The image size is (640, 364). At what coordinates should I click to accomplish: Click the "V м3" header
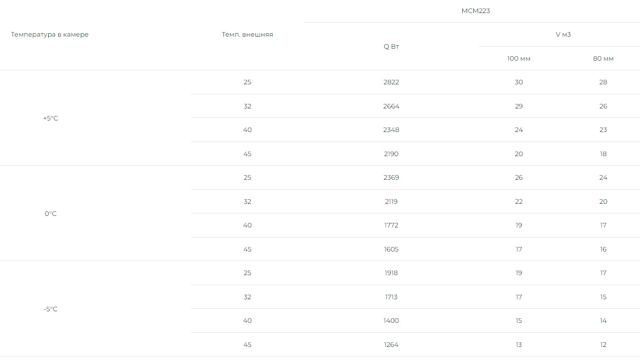[563, 35]
